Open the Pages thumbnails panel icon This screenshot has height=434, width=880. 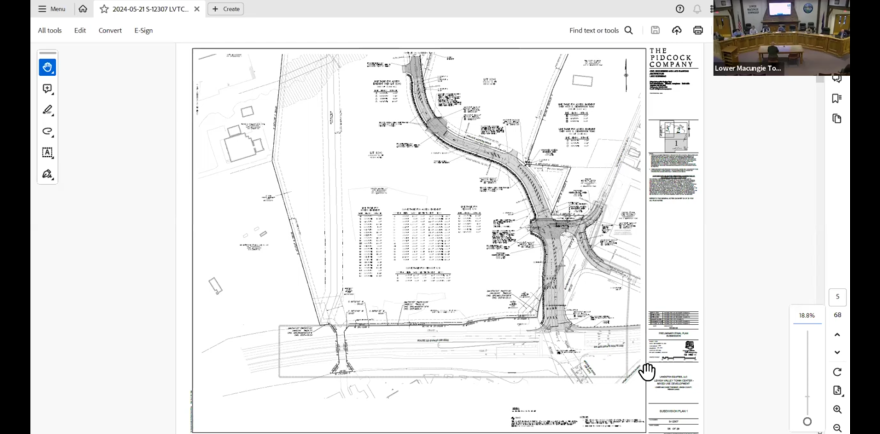(837, 118)
